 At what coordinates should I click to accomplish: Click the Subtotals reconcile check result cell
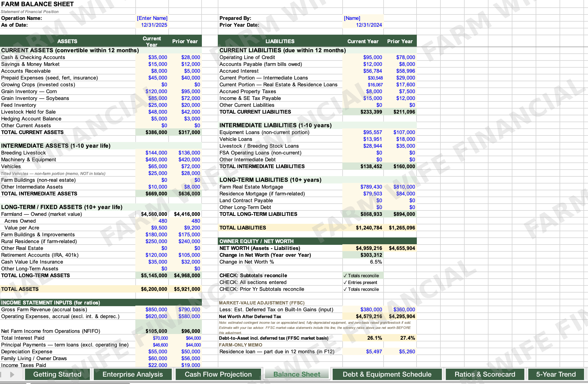pyautogui.click(x=363, y=276)
